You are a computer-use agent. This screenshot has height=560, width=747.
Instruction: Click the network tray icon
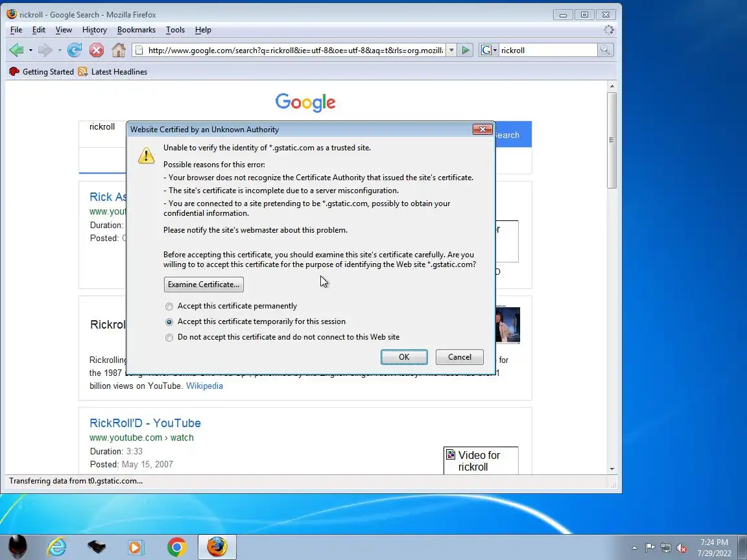pos(666,548)
